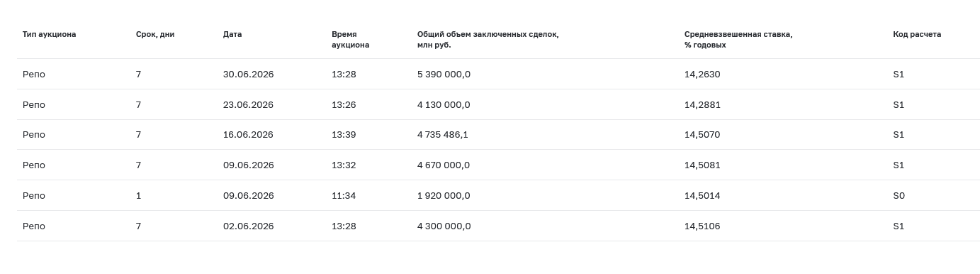Click auction time 11:34

tap(344, 195)
